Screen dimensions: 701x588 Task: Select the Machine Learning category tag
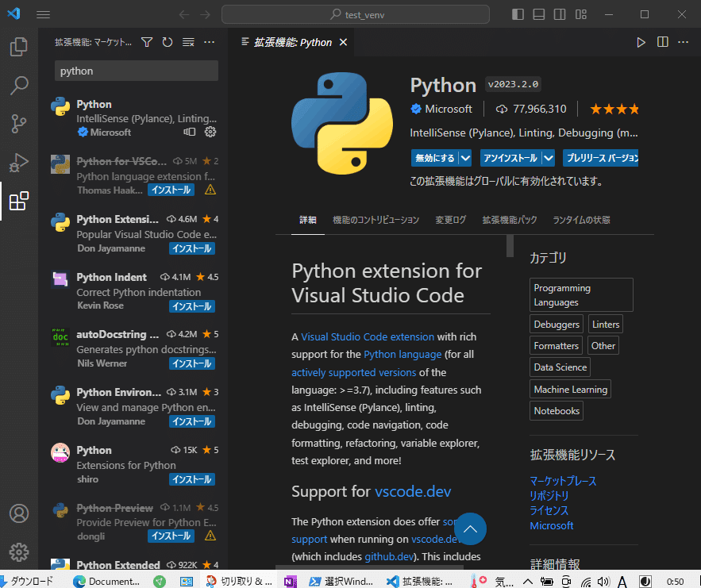[x=570, y=389]
